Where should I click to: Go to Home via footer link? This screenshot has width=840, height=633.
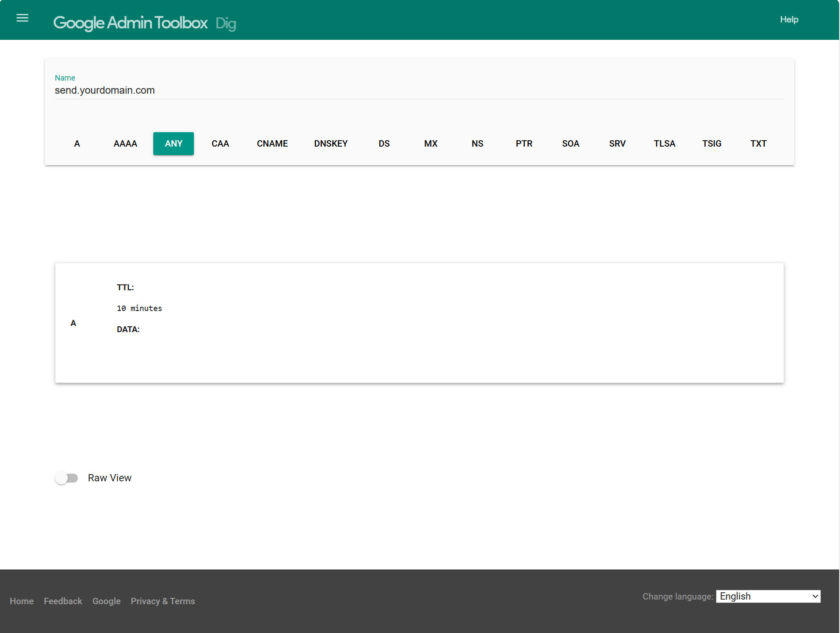(22, 601)
